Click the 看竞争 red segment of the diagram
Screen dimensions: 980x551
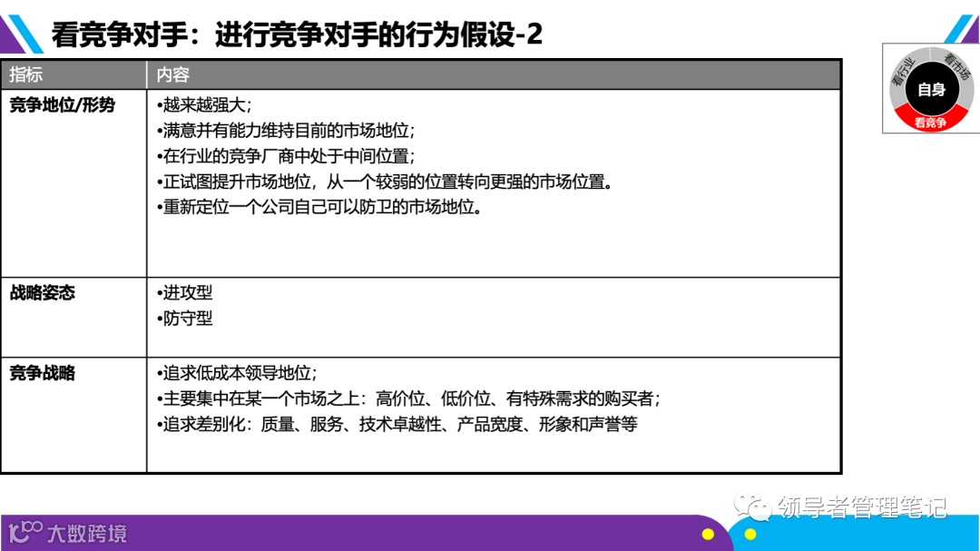[932, 123]
